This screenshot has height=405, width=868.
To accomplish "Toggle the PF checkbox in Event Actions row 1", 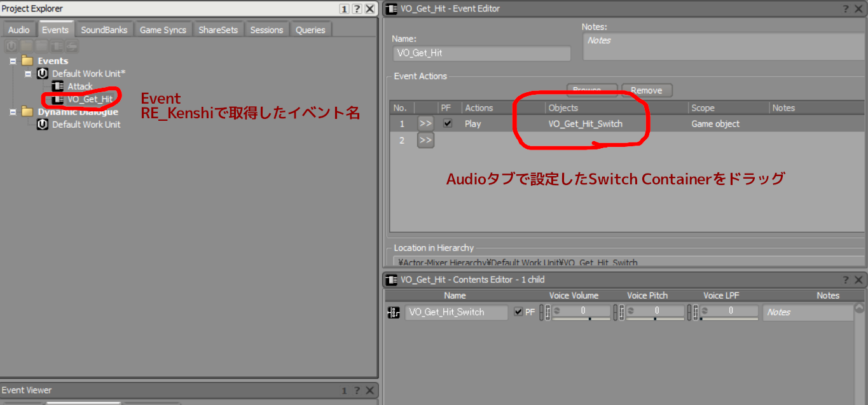I will (448, 123).
